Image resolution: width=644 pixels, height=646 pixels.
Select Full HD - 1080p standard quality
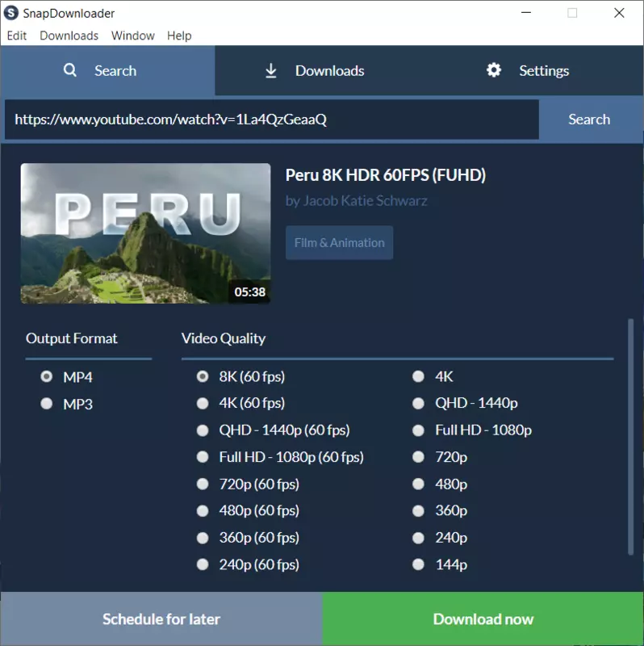[418, 430]
